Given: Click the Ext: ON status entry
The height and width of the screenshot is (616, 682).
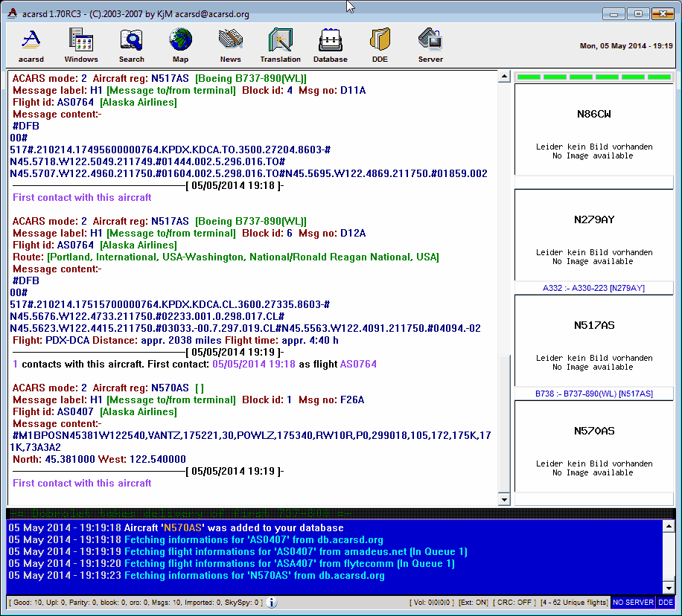Looking at the screenshot, I should (x=474, y=602).
